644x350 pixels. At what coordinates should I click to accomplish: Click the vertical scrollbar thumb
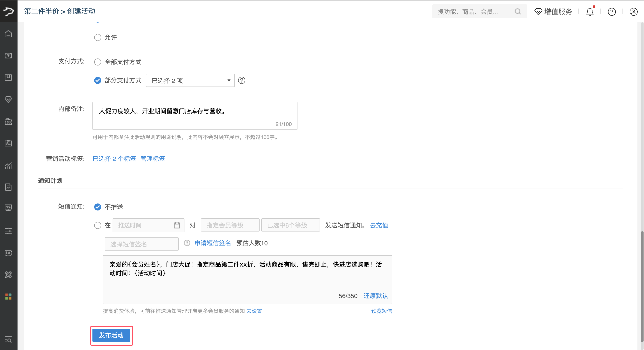pyautogui.click(x=642, y=287)
